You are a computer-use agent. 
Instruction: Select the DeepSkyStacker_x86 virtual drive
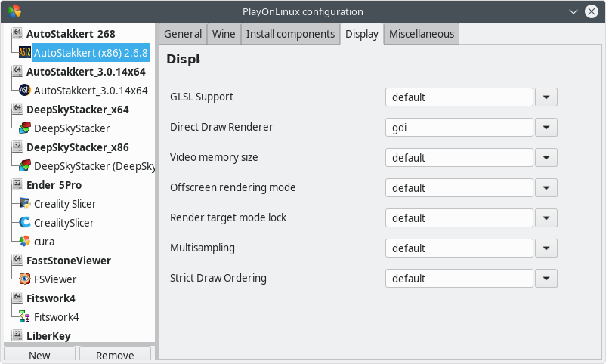tap(78, 147)
